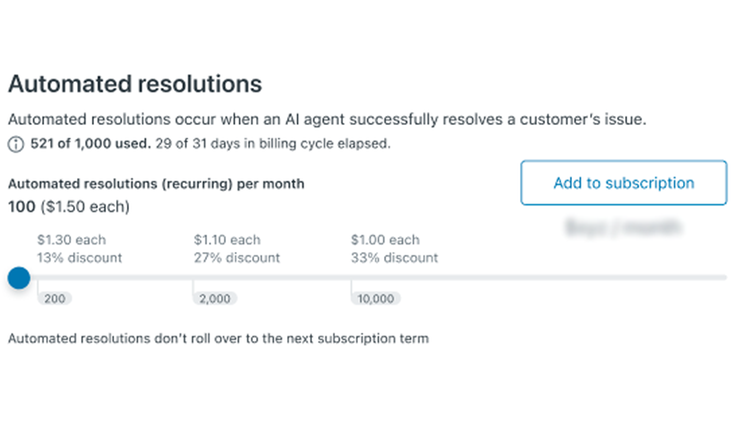Click slider track between 200 and 2,000
The width and height of the screenshot is (750, 424).
pyautogui.click(x=115, y=278)
